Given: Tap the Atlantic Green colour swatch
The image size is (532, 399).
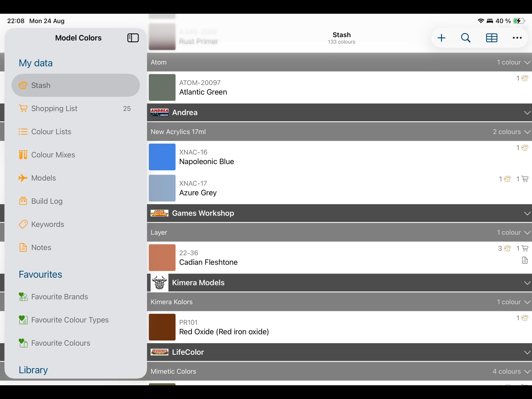Looking at the screenshot, I should click(x=162, y=87).
